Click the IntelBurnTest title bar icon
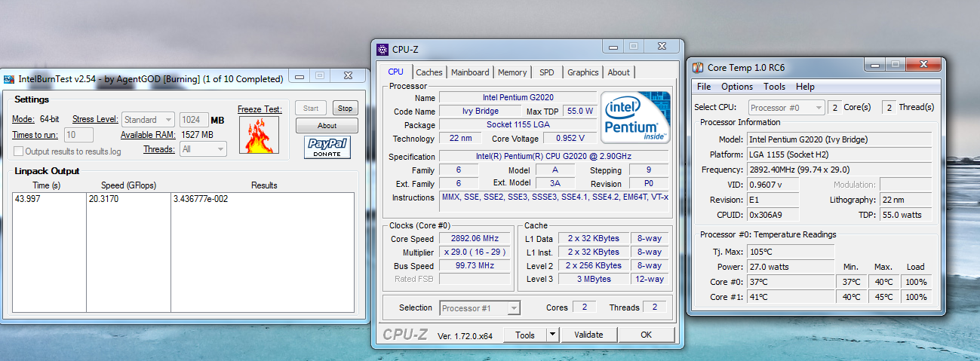This screenshot has width=980, height=361. [x=9, y=78]
